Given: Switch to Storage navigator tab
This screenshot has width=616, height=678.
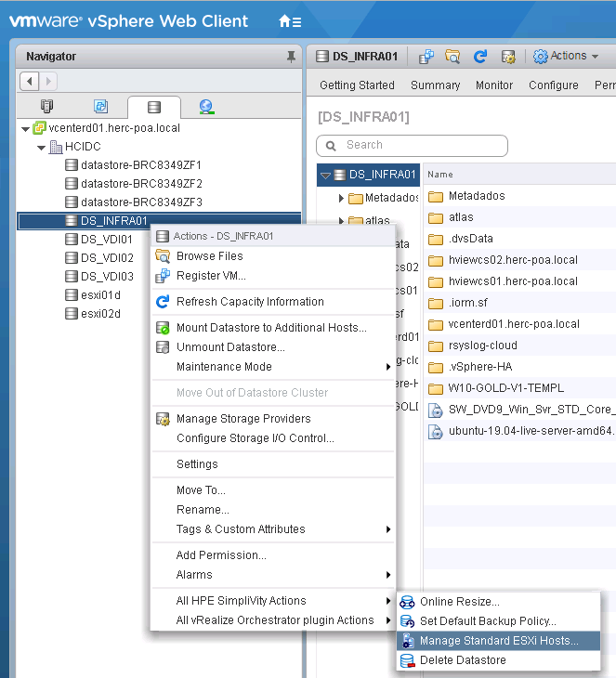Looking at the screenshot, I should (x=154, y=107).
